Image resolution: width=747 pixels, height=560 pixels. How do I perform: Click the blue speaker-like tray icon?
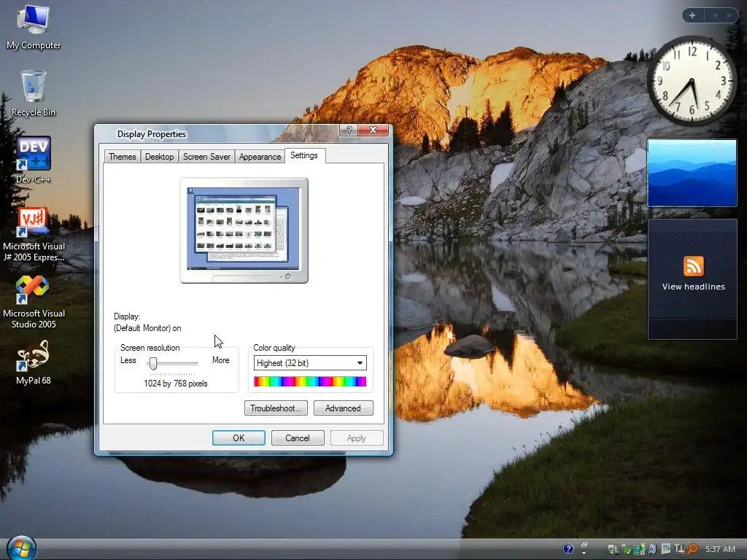[652, 549]
